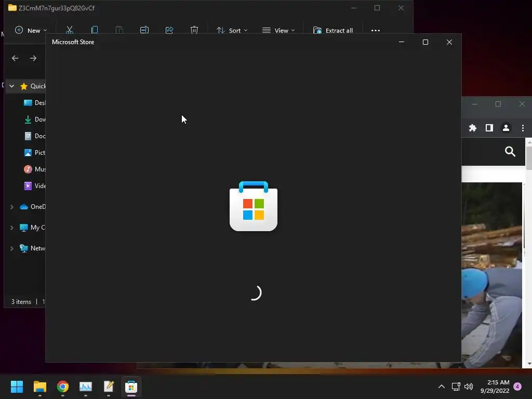This screenshot has height=399, width=532.
Task: Select Quick access in the navigation pane
Action: 33,86
